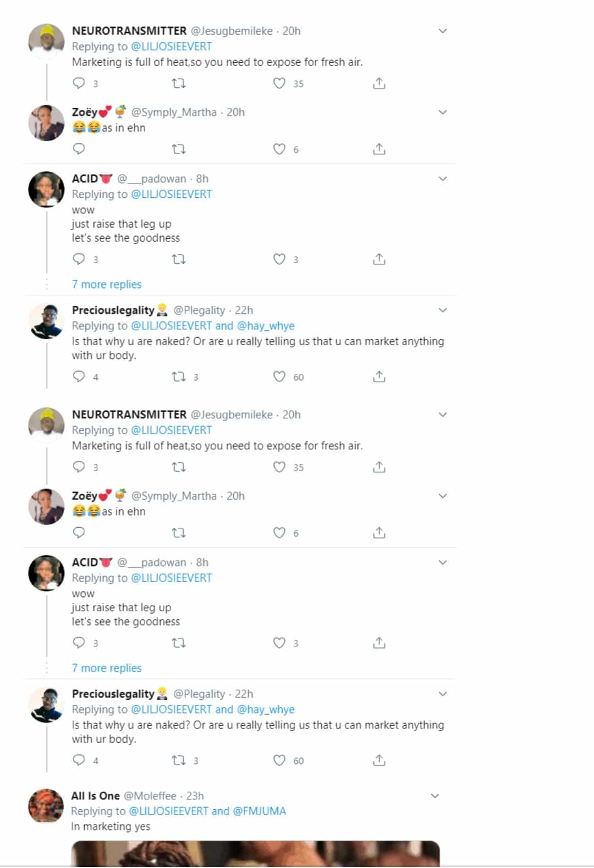Open @hay_whye in the second Preciouslegality tweet
Screen dimensions: 594x868
click(266, 710)
